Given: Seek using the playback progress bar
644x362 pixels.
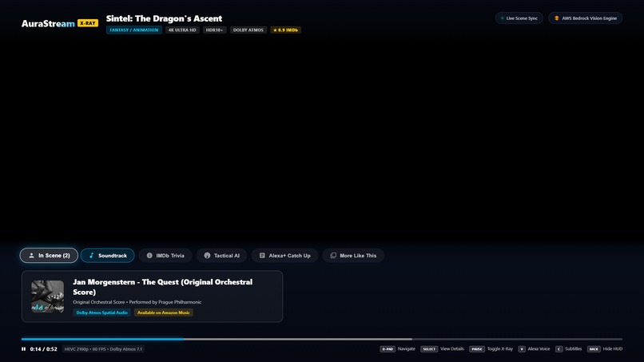Looking at the screenshot, I should pos(322,339).
